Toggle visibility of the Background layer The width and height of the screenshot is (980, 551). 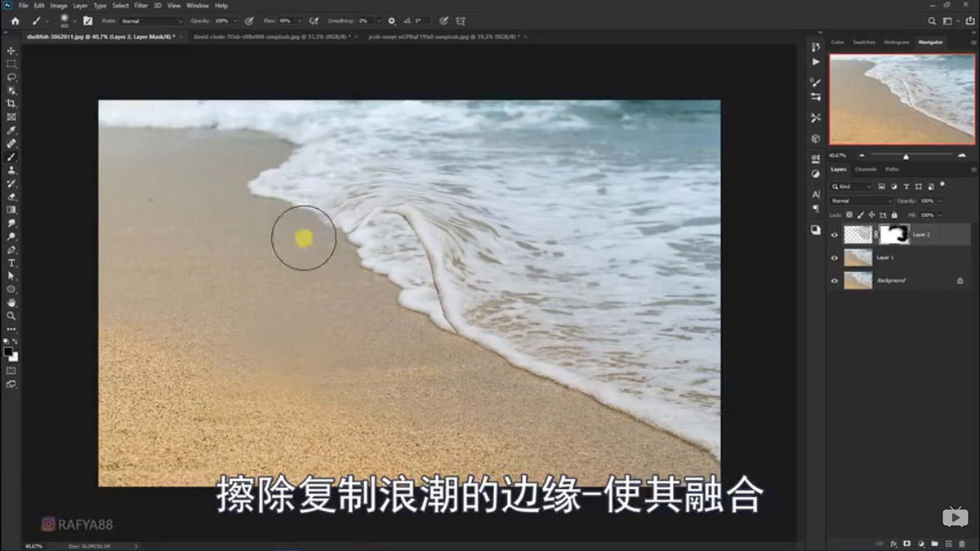tap(835, 279)
